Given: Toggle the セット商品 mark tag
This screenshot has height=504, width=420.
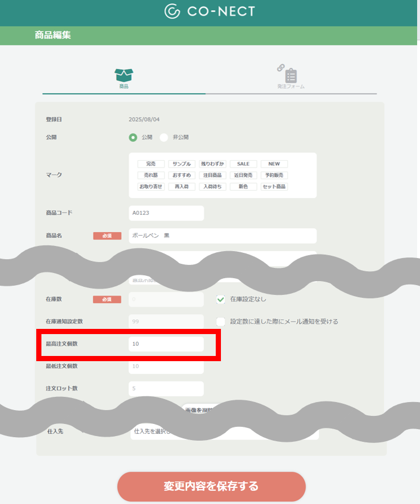Looking at the screenshot, I should pyautogui.click(x=274, y=187).
